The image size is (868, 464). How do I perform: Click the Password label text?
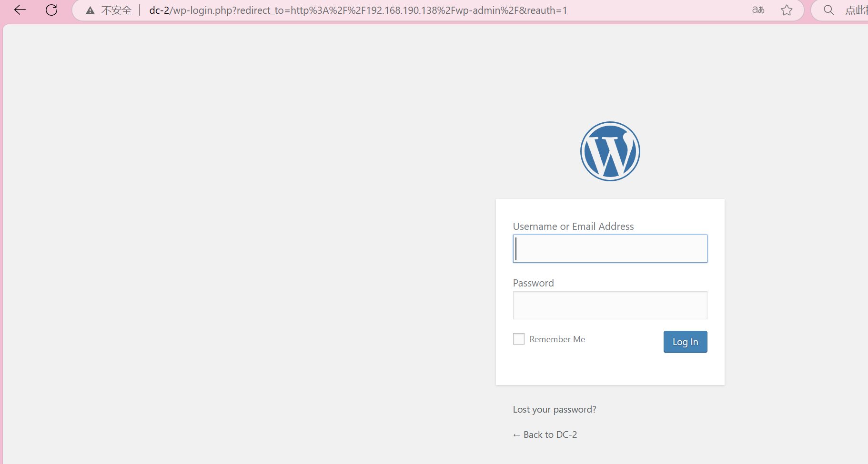pyautogui.click(x=534, y=283)
